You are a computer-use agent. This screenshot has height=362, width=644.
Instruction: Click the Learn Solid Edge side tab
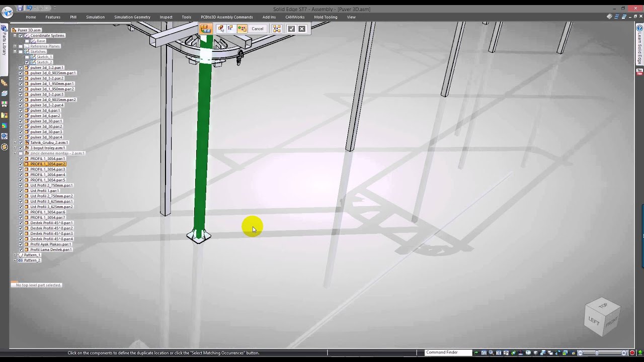640,44
